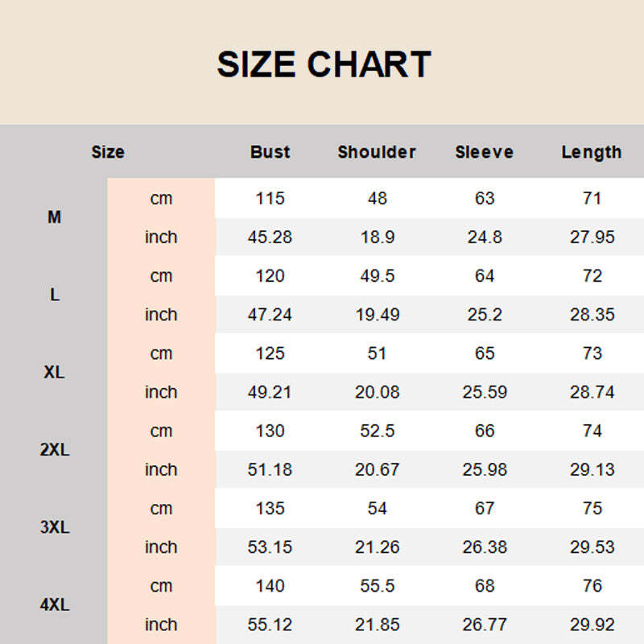Select the 21.85 inch shoulder value
The height and width of the screenshot is (644, 644).
[x=377, y=624]
